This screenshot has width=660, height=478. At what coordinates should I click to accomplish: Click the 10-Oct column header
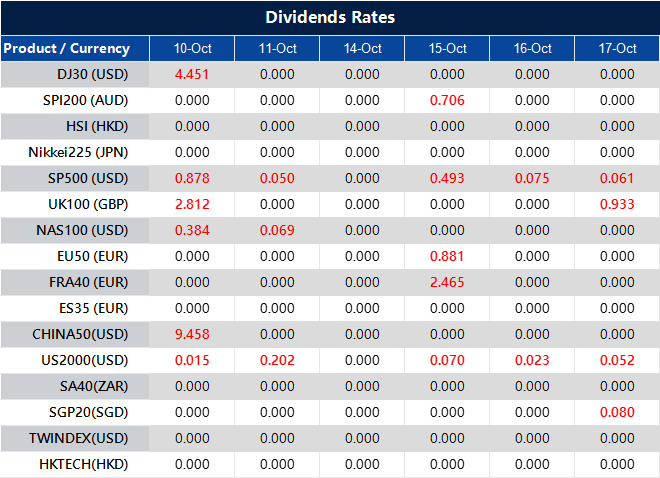pos(192,48)
